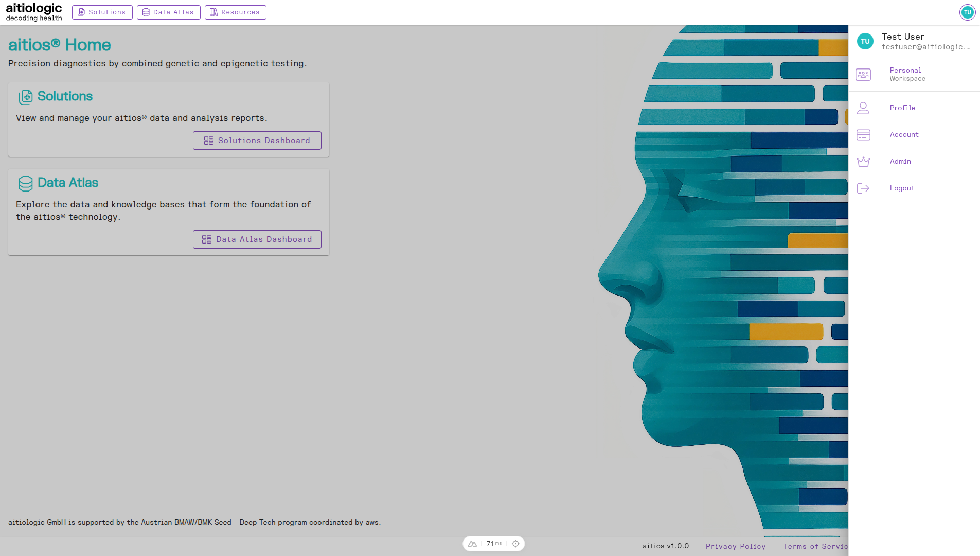The height and width of the screenshot is (556, 980).
Task: Click the mountain icon in latency status pill
Action: [x=472, y=543]
